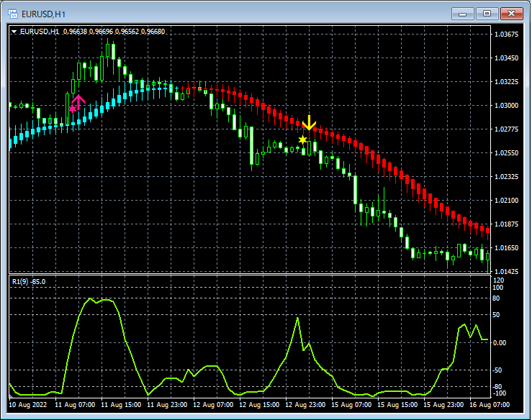Screen dimensions: 532x420
Task: Click the 1.03000 price scale label
Action: pyautogui.click(x=507, y=106)
